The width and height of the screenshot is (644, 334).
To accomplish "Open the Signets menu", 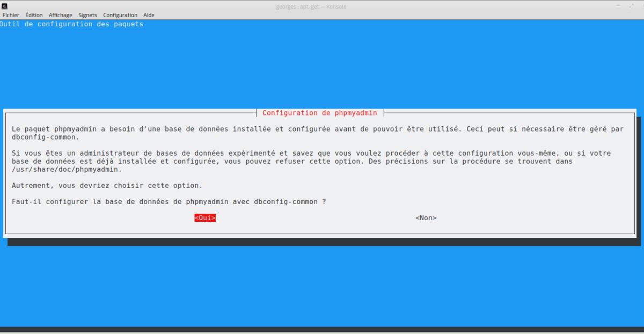I will [x=87, y=15].
